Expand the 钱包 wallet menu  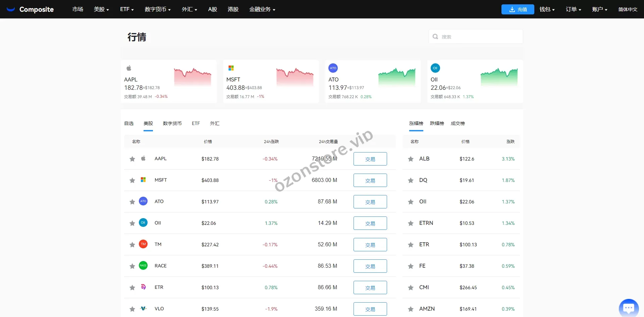click(x=547, y=9)
